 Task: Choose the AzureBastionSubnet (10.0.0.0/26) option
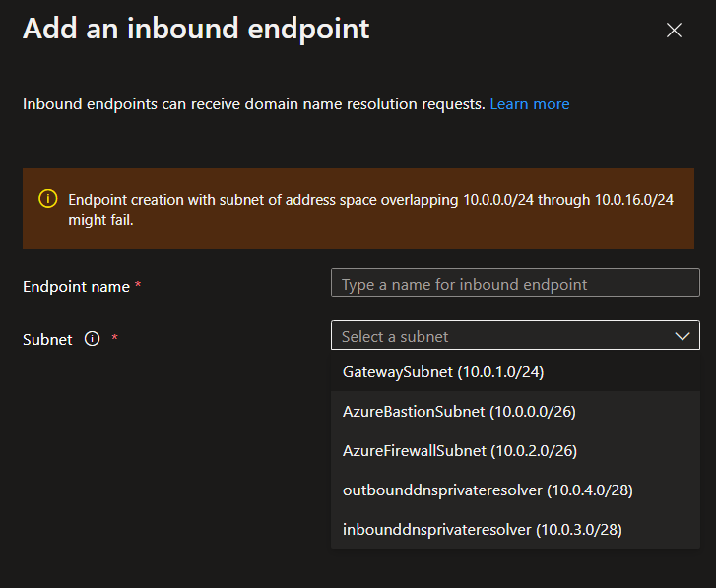click(459, 412)
